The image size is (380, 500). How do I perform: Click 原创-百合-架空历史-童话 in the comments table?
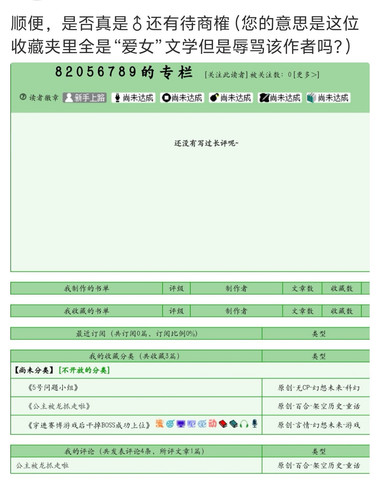click(319, 465)
